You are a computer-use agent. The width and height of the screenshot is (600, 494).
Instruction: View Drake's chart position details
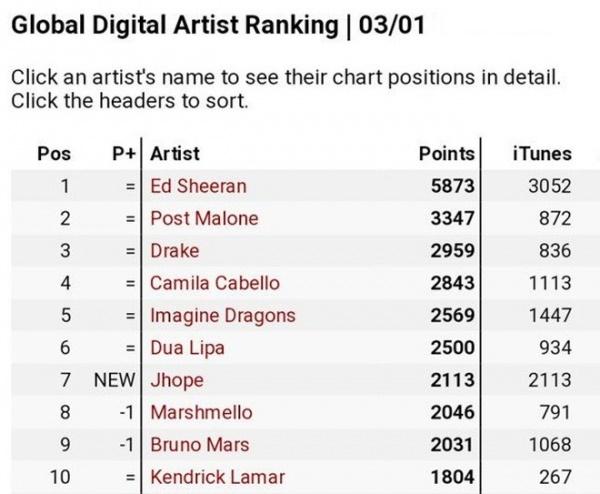[175, 250]
